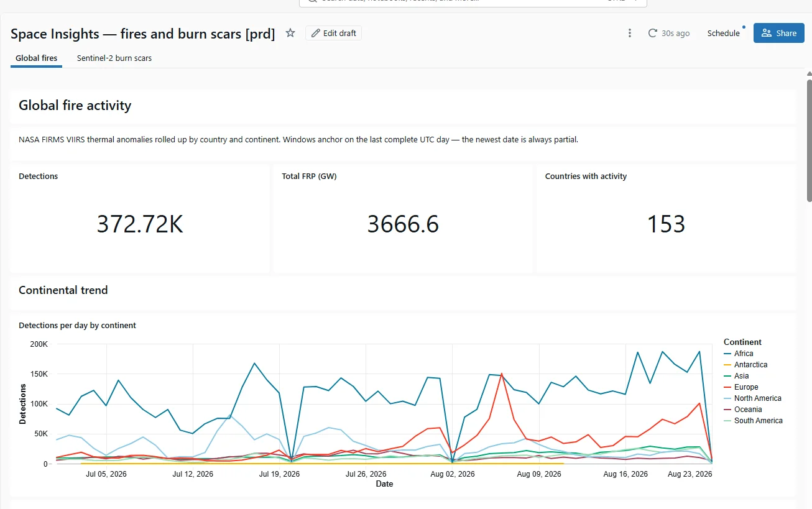Screen dimensions: 812x509
Task: Toggle South America series in legend
Action: pyautogui.click(x=753, y=421)
